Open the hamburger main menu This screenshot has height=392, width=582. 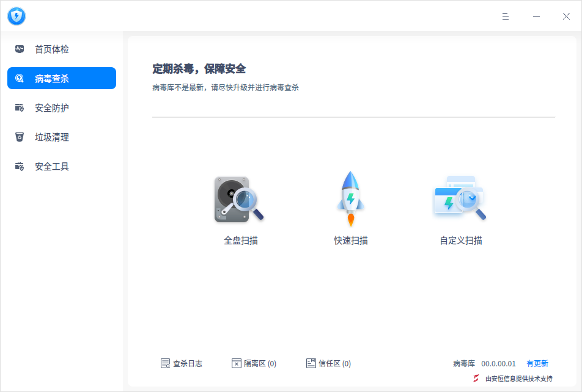coord(505,16)
